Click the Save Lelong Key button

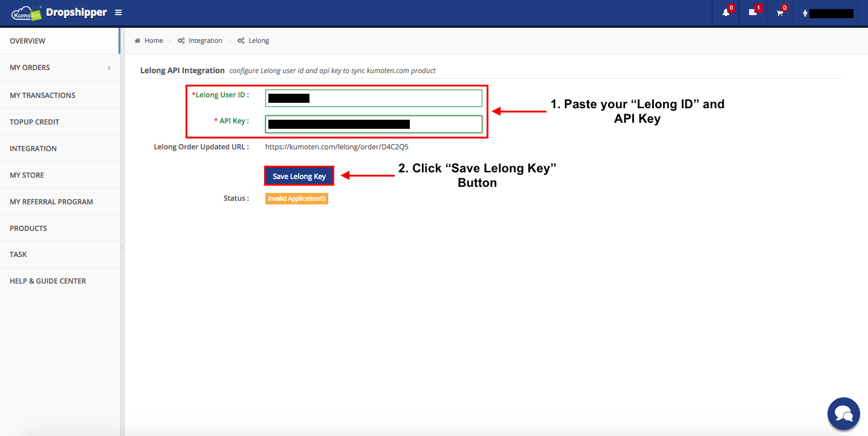click(299, 176)
